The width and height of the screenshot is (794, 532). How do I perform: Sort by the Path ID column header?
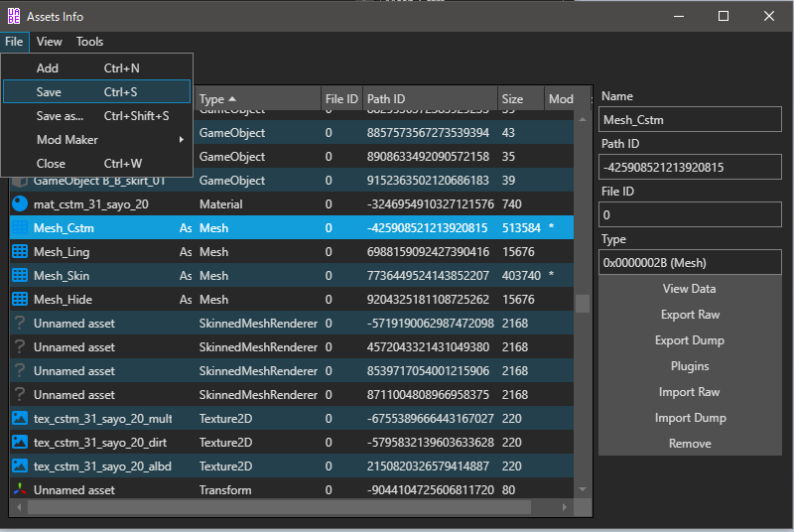pos(430,98)
